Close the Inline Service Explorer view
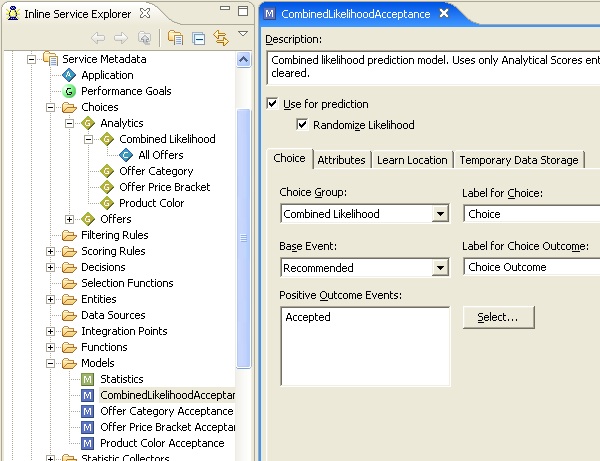 tap(145, 13)
